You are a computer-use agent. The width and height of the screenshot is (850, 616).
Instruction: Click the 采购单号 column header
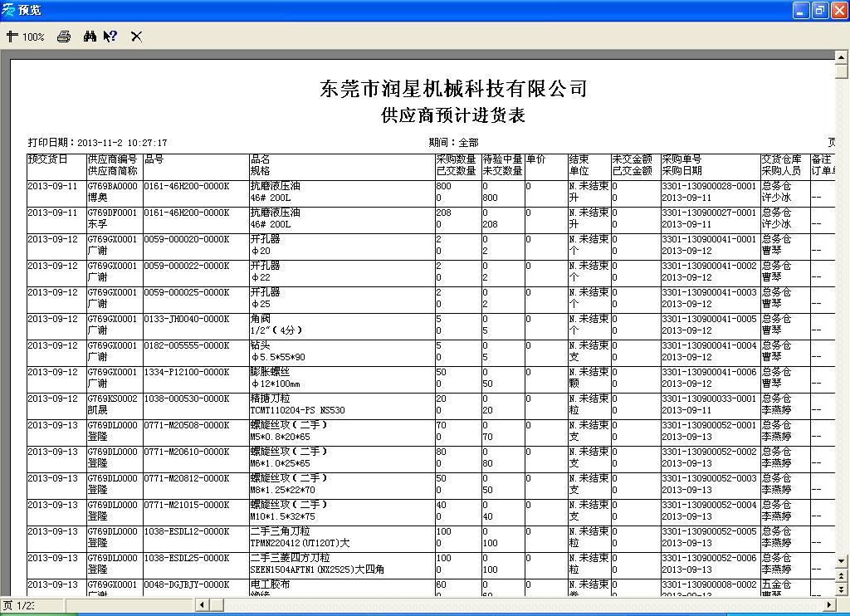point(682,159)
